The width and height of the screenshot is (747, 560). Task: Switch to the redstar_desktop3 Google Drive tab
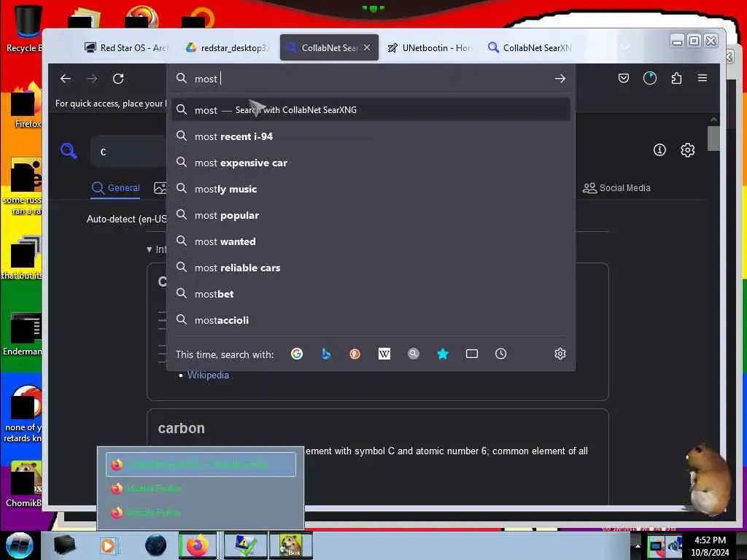[x=228, y=47]
